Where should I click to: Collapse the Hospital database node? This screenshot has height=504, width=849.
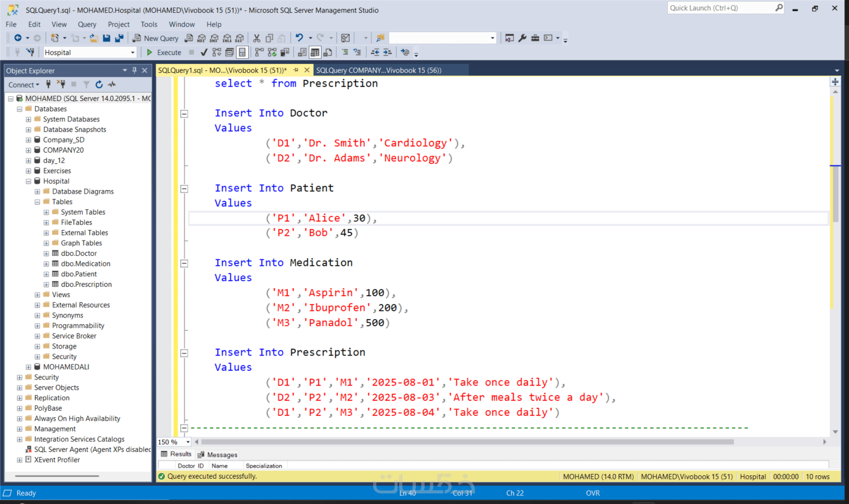(x=28, y=181)
